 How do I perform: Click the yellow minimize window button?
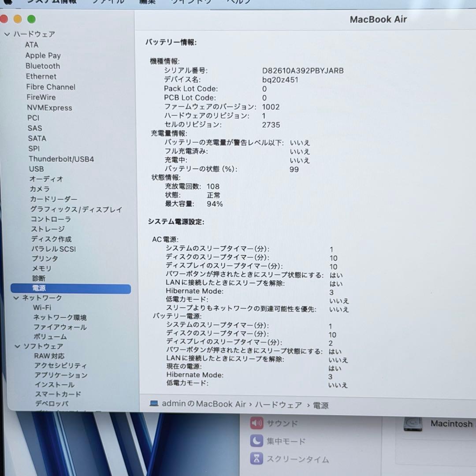[18, 19]
